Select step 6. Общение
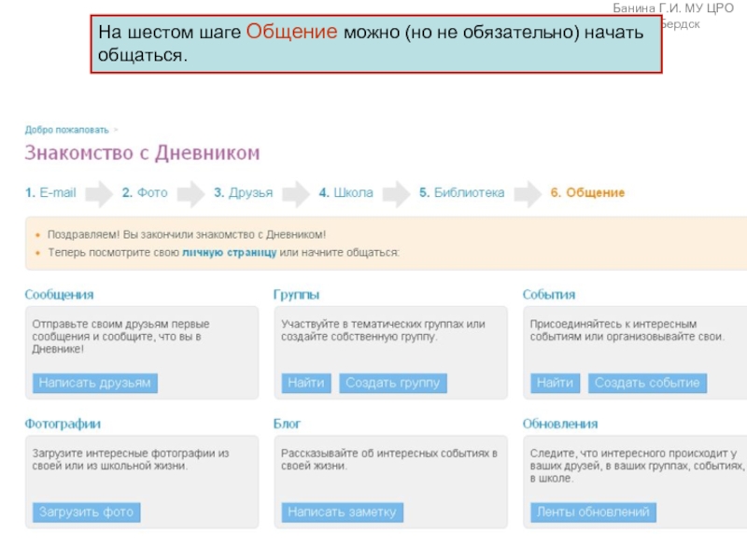 587,193
